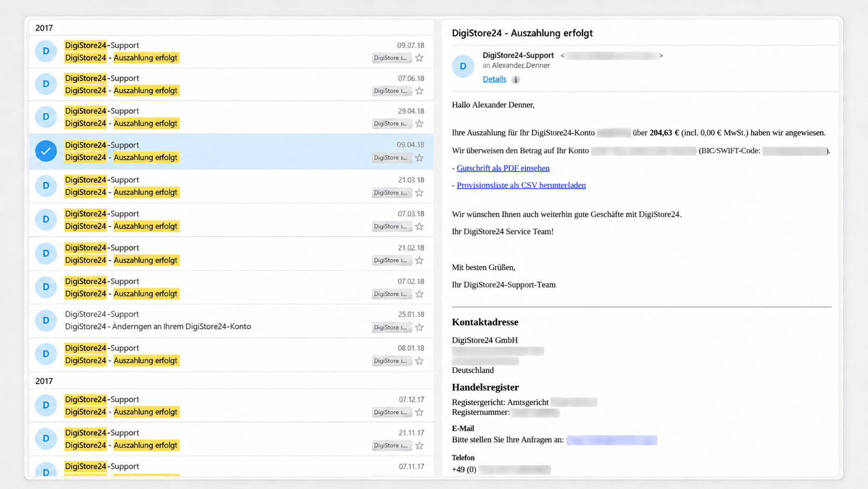Click the DigiStore label tag on the 07.03.18 email
Viewport: 868px width, 489px height.
(x=391, y=227)
